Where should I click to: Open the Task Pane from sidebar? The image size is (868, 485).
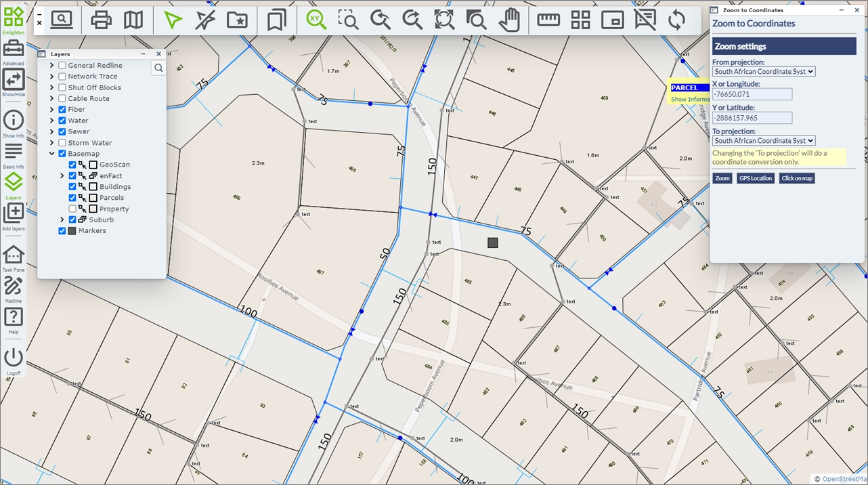click(x=14, y=257)
